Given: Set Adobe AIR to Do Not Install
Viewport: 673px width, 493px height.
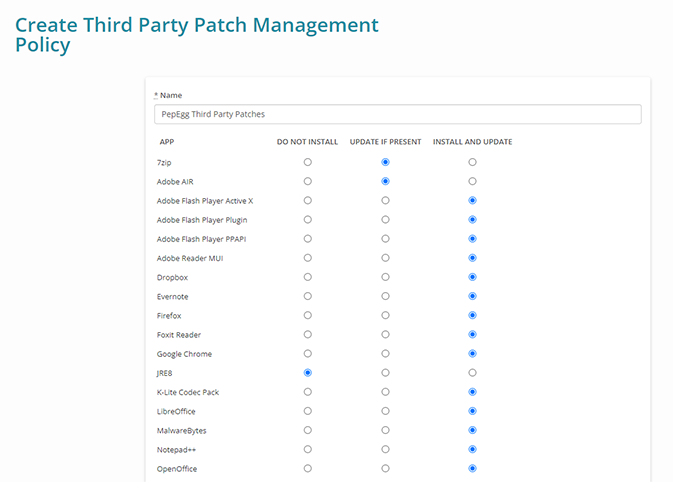Looking at the screenshot, I should coord(308,181).
